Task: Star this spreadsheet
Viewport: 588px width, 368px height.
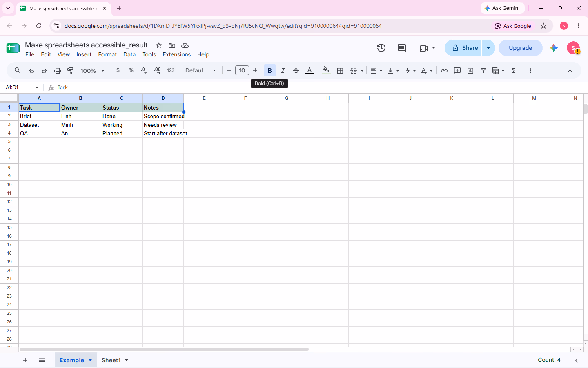Action: [159, 45]
